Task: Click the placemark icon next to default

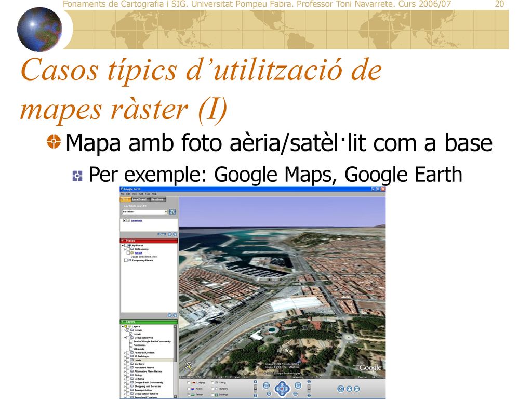Action: [x=132, y=253]
